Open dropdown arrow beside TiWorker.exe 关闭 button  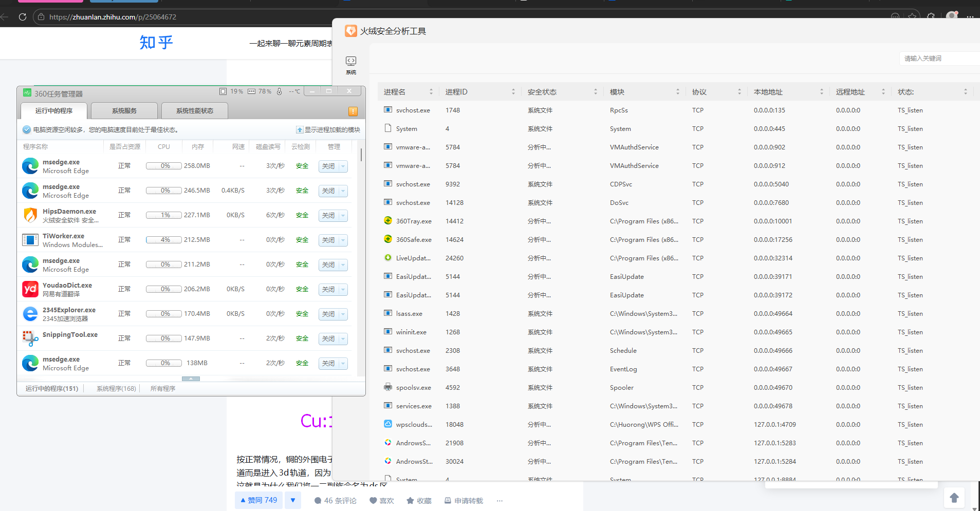pos(343,240)
